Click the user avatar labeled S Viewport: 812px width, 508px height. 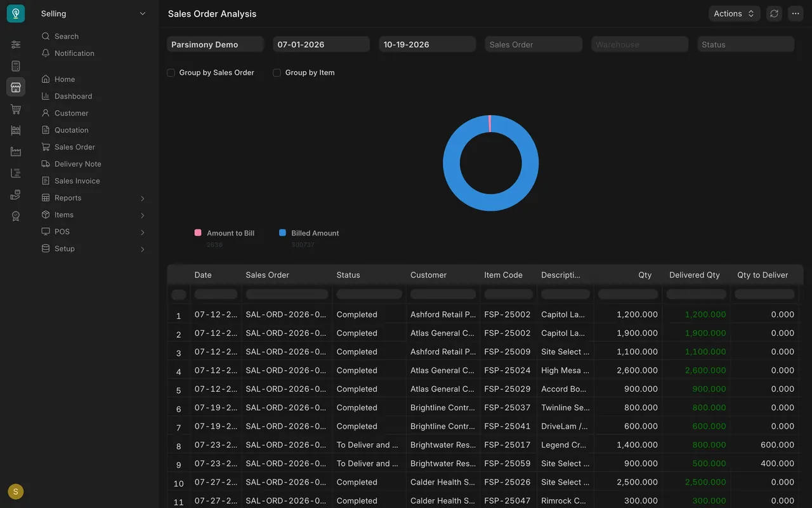pos(16,491)
